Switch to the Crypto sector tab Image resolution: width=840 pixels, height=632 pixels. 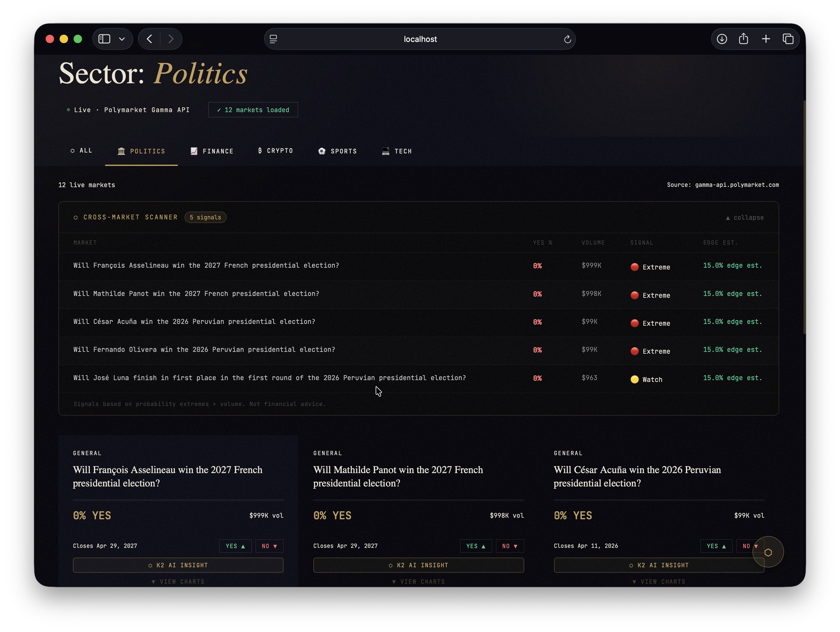pyautogui.click(x=276, y=151)
